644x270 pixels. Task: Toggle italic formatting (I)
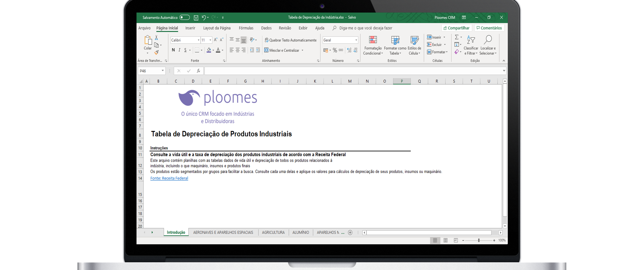coord(179,50)
